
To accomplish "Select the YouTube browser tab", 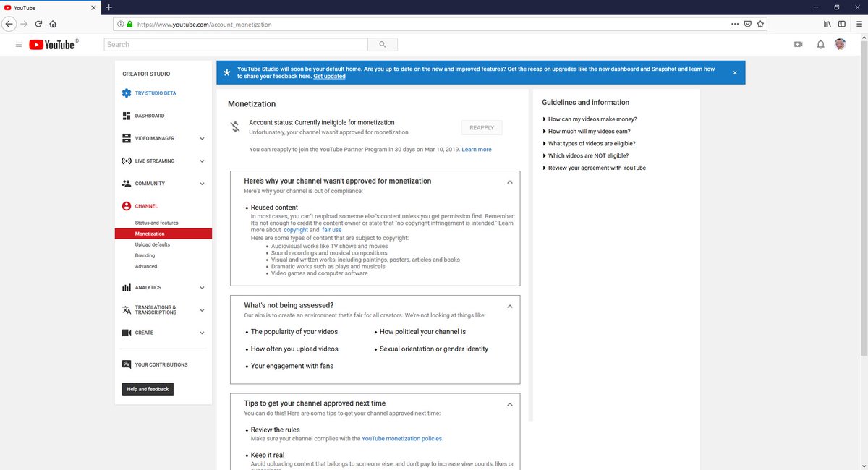I will (x=51, y=7).
